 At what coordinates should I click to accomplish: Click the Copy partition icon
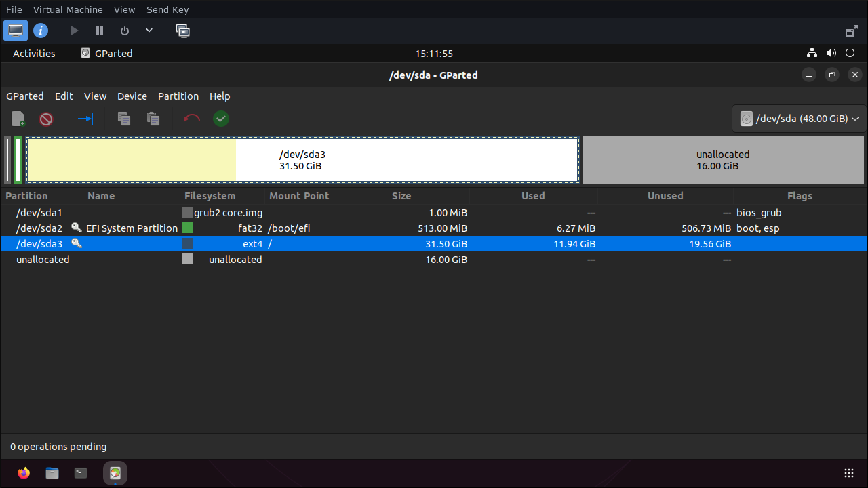(x=124, y=119)
